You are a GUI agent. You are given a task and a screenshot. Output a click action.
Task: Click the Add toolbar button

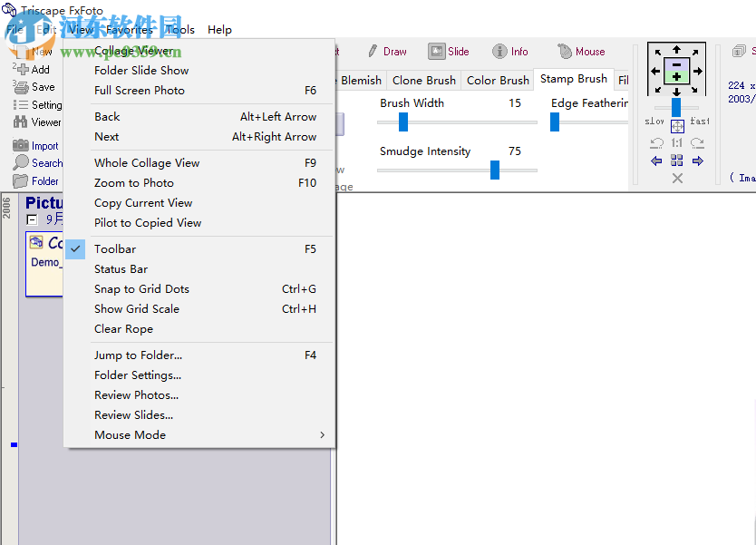[32, 70]
